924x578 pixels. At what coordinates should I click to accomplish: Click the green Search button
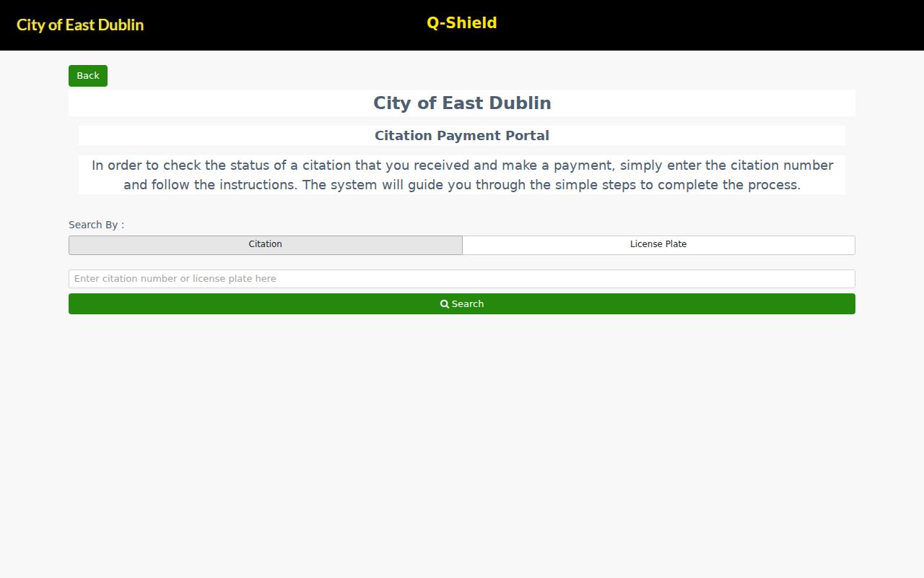(x=462, y=304)
